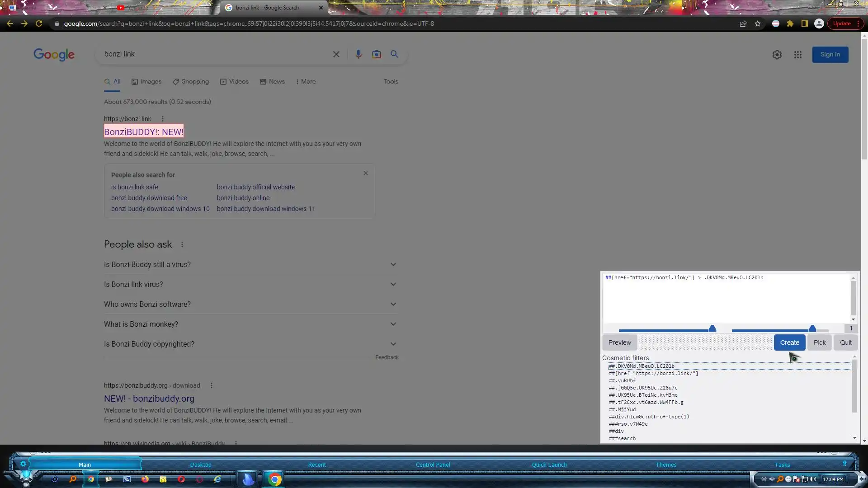This screenshot has height=488, width=868.
Task: Select the '##.yuRUbf' cosmetic filter entry
Action: pyautogui.click(x=622, y=380)
